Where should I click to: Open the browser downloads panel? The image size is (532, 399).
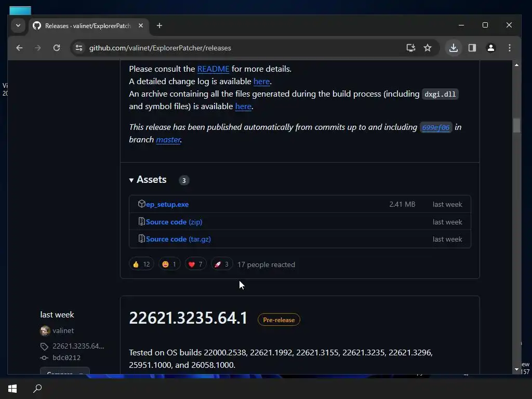pyautogui.click(x=453, y=48)
